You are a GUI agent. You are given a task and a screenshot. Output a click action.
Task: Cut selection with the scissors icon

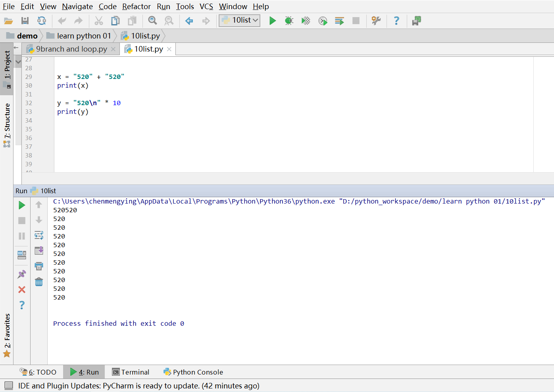click(x=99, y=21)
